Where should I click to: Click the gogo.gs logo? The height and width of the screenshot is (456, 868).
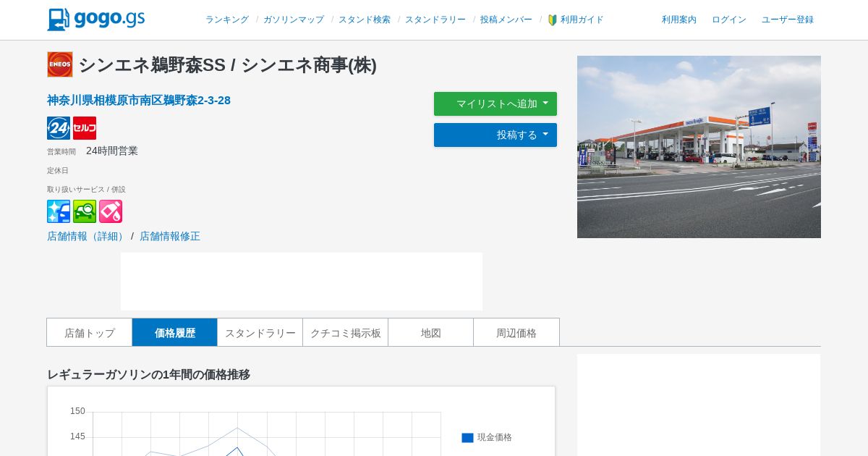96,20
